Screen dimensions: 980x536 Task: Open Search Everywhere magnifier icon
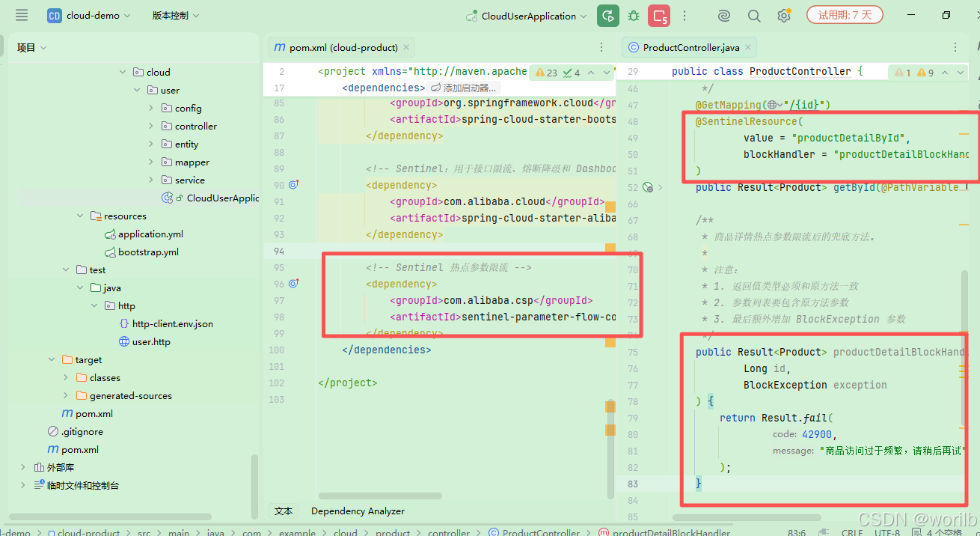coord(754,16)
